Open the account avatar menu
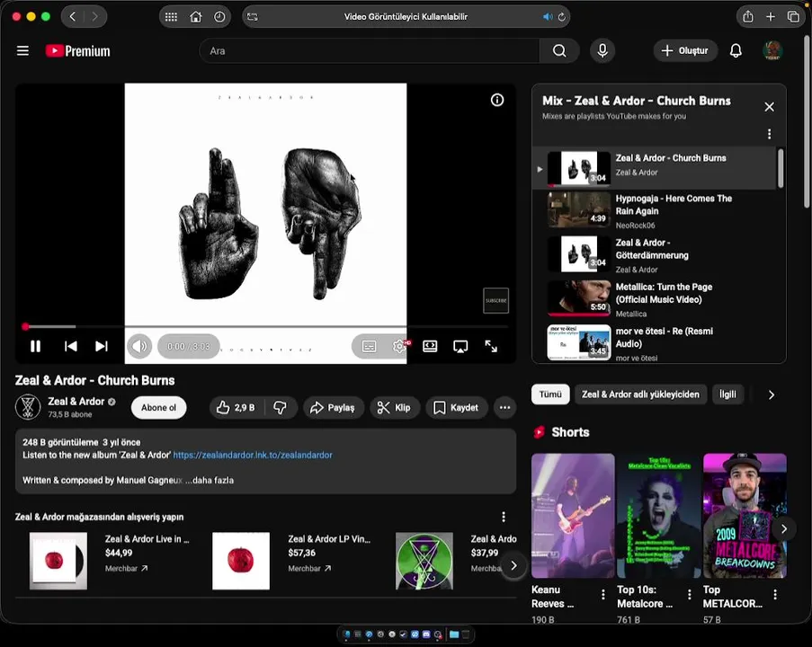 point(772,50)
